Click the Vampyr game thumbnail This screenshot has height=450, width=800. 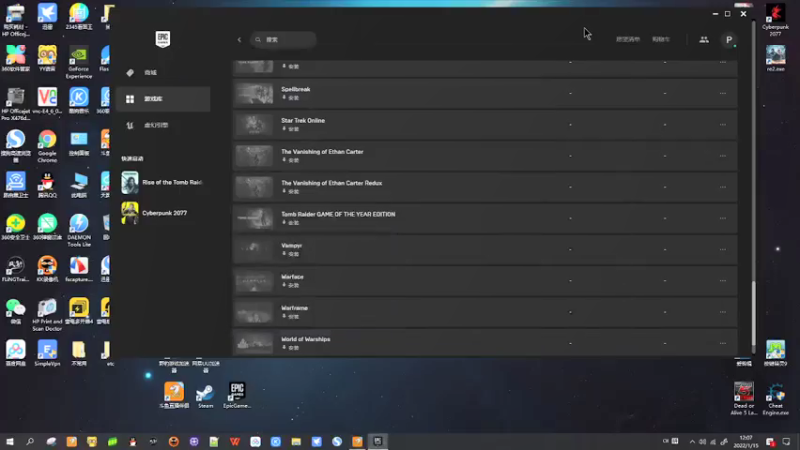(254, 249)
